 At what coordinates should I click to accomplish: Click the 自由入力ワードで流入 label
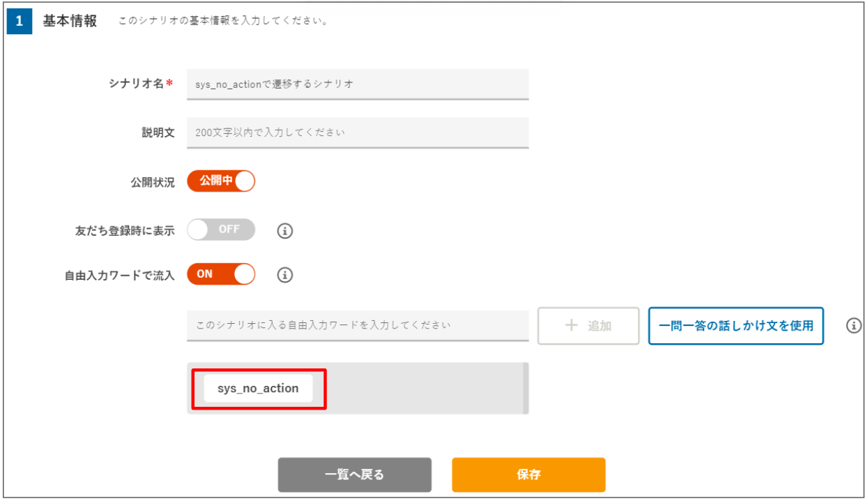click(x=119, y=275)
